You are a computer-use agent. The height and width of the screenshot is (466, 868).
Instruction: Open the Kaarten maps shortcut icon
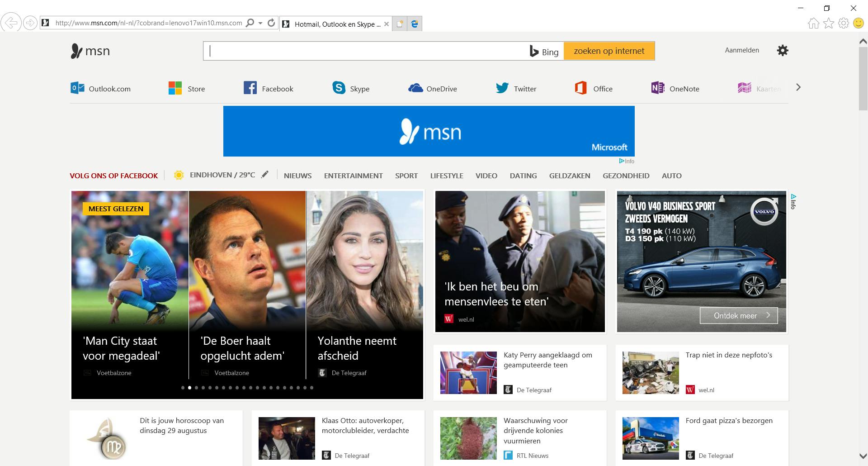pyautogui.click(x=745, y=88)
